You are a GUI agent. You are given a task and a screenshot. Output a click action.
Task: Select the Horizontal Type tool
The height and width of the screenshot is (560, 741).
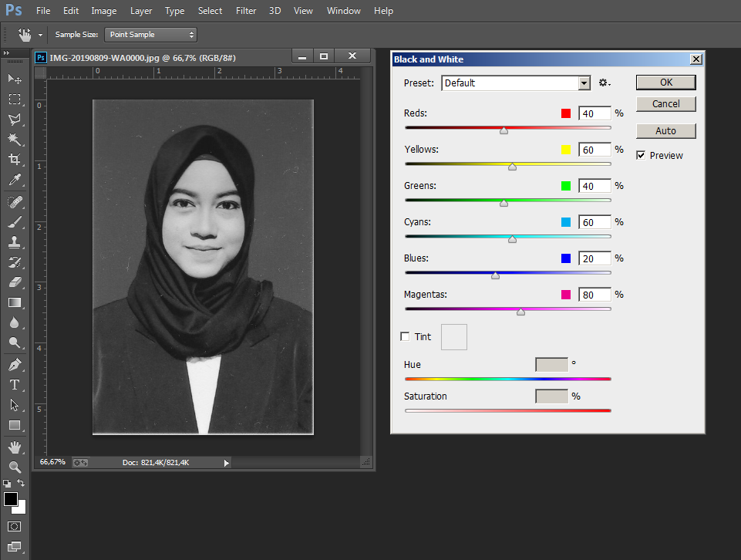tap(15, 385)
